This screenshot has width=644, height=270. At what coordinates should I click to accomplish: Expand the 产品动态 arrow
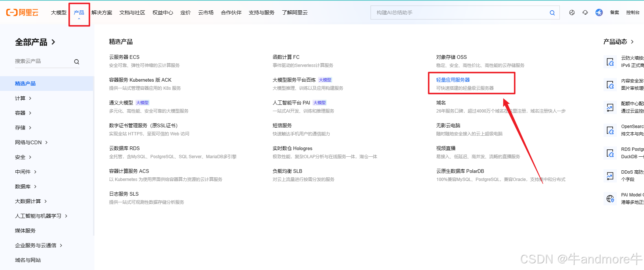click(x=632, y=42)
